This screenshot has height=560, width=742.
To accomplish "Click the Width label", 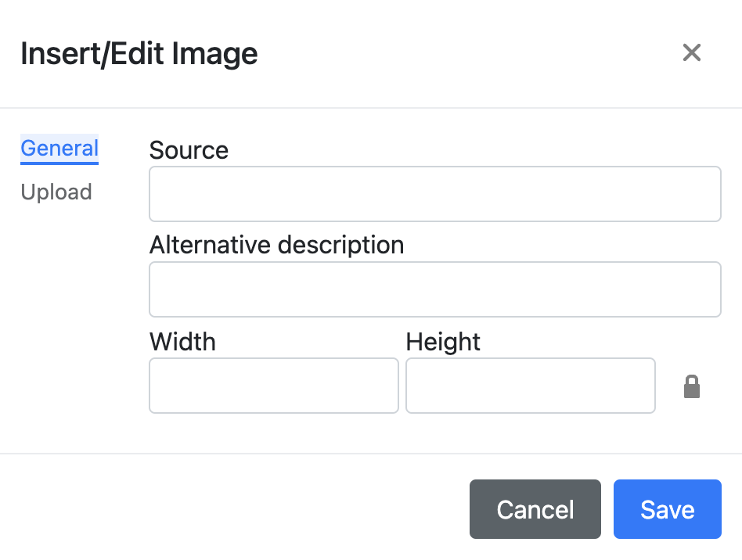I will (182, 342).
